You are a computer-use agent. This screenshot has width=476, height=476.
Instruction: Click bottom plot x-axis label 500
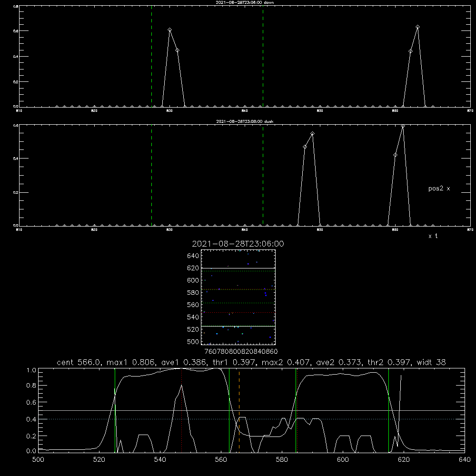click(x=38, y=460)
